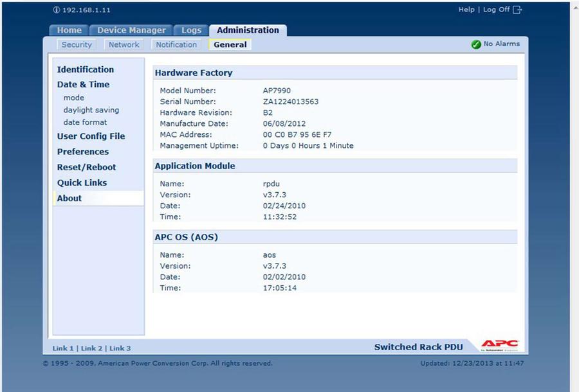
Task: Open the Logs tab
Action: tap(191, 30)
